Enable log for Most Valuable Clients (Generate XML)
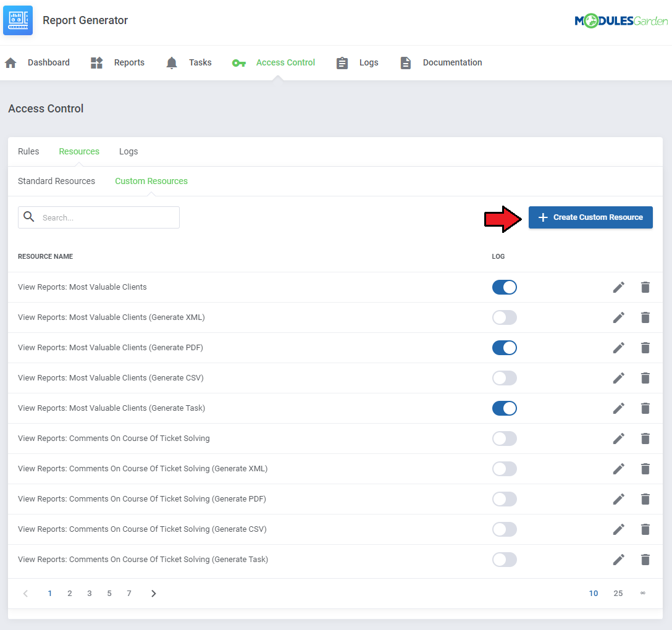Viewport: 672px width, 630px height. point(505,317)
